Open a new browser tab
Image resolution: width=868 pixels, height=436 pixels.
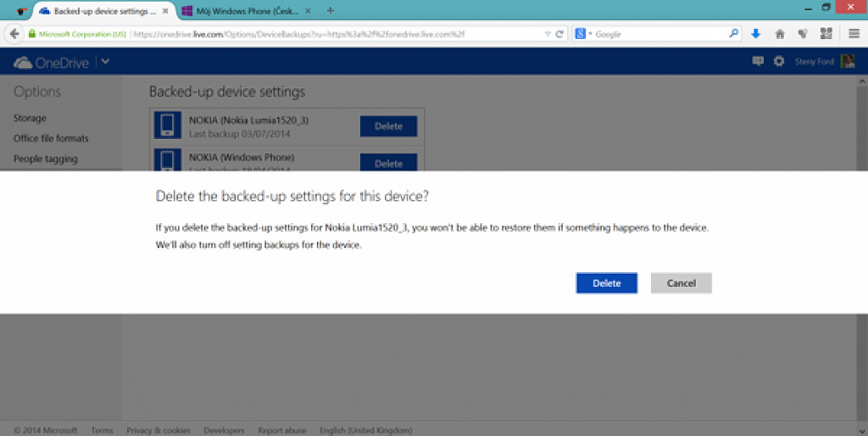331,10
